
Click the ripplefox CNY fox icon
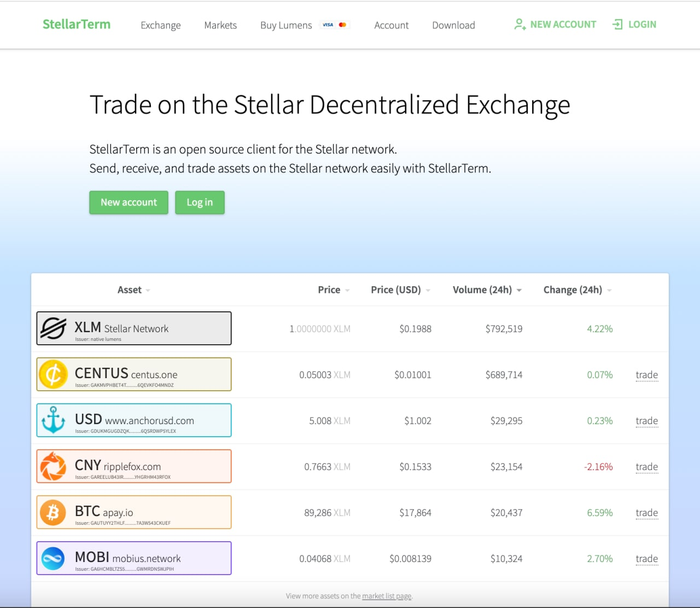(x=54, y=466)
